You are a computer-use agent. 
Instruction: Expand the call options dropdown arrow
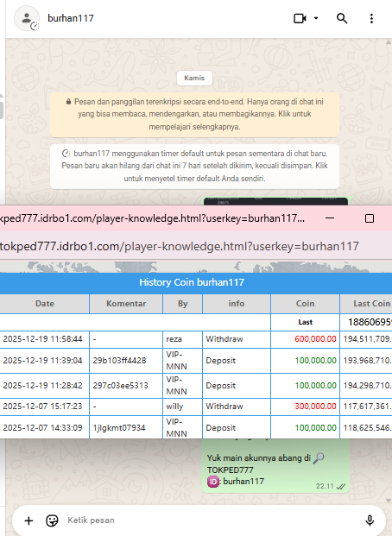click(x=316, y=18)
